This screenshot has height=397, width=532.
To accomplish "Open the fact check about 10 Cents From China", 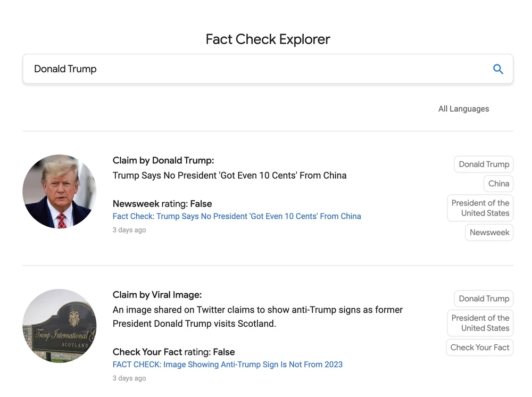I will tap(236, 216).
